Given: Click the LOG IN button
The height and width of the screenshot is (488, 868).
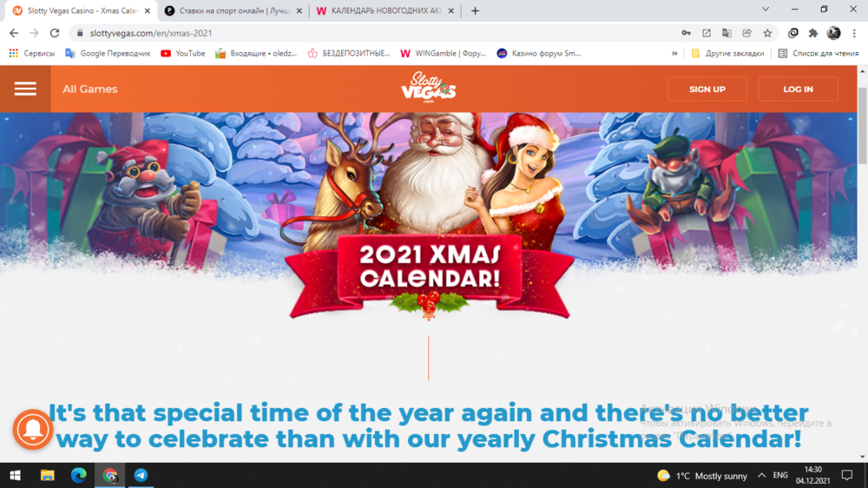Looking at the screenshot, I should [x=798, y=89].
